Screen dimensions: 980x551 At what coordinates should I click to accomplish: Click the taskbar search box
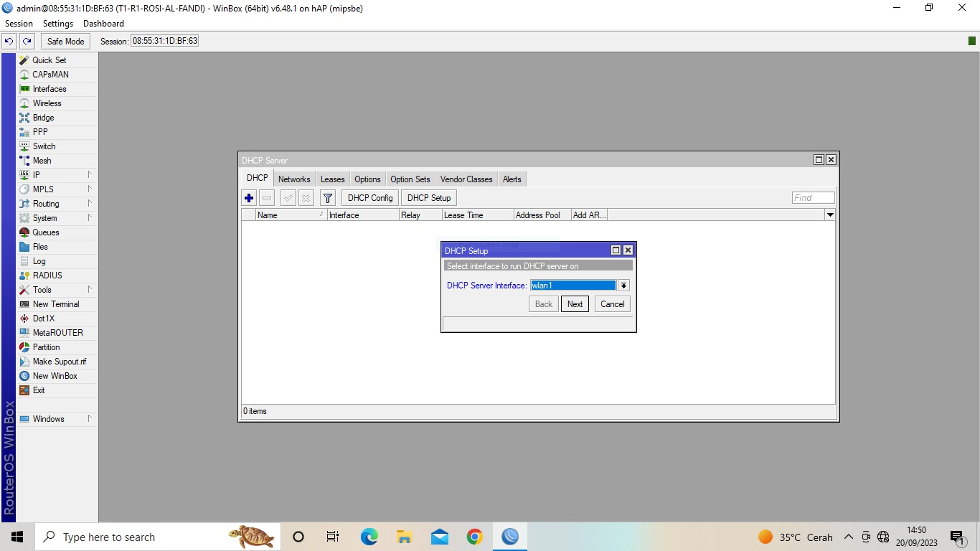(x=158, y=537)
